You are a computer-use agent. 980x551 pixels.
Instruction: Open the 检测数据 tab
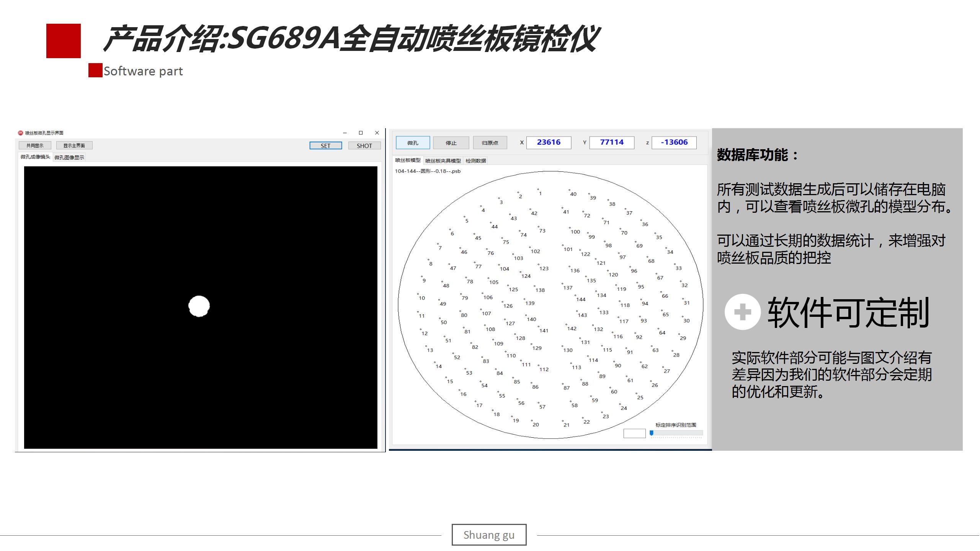tap(475, 161)
